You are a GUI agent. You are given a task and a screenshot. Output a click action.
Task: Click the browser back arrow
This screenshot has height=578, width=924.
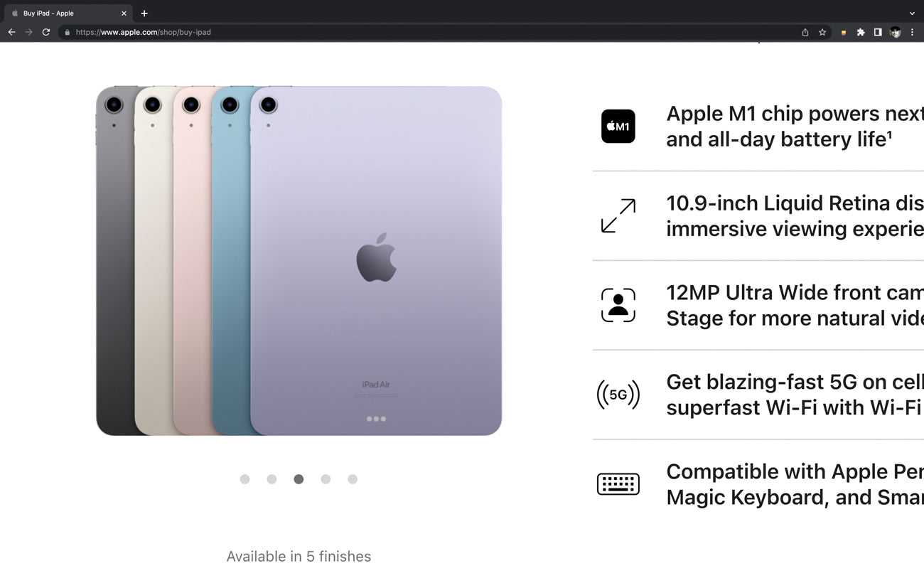click(11, 32)
